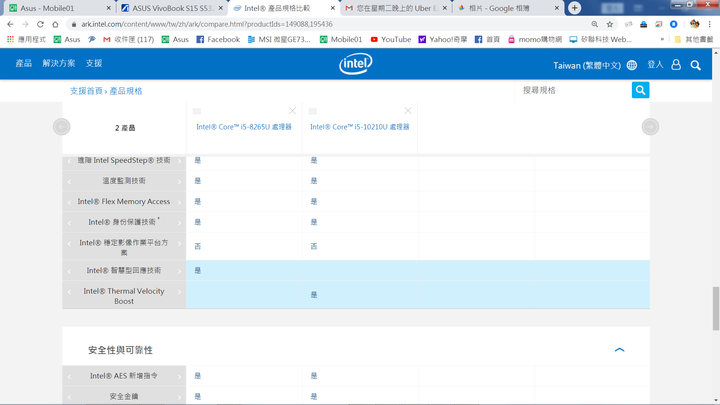The width and height of the screenshot is (720, 405).
Task: Open the Mobile01 bookmark
Action: coord(341,39)
